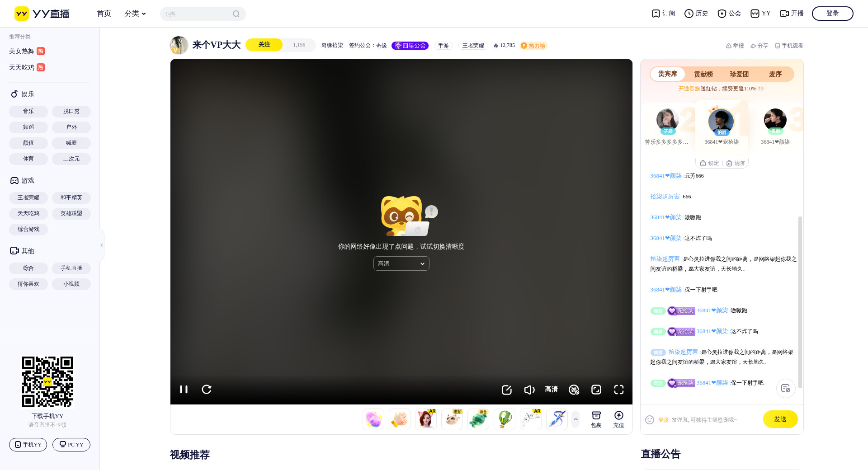Screen dimensions: 868x470
Task: Mute the player volume
Action: [529, 390]
